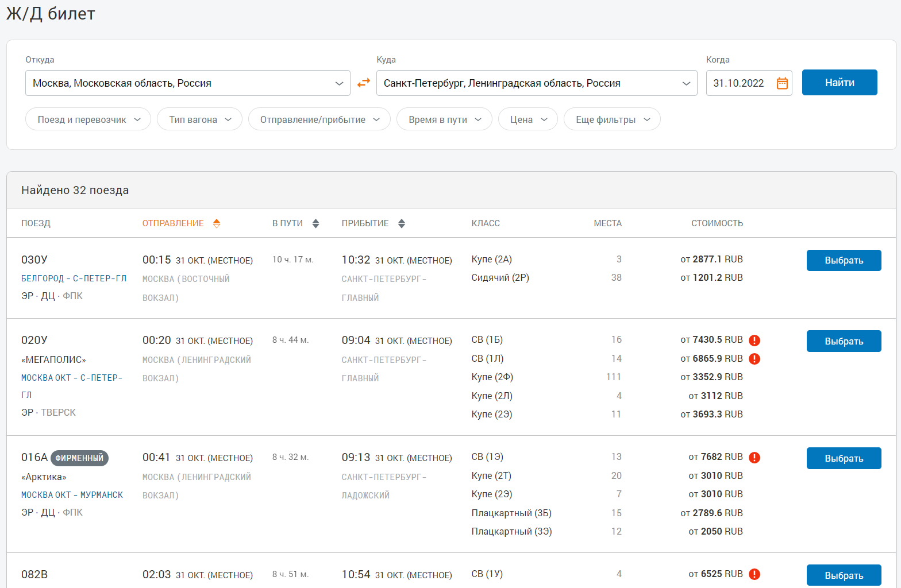Choose train 082В with Выбрать

pos(844,575)
